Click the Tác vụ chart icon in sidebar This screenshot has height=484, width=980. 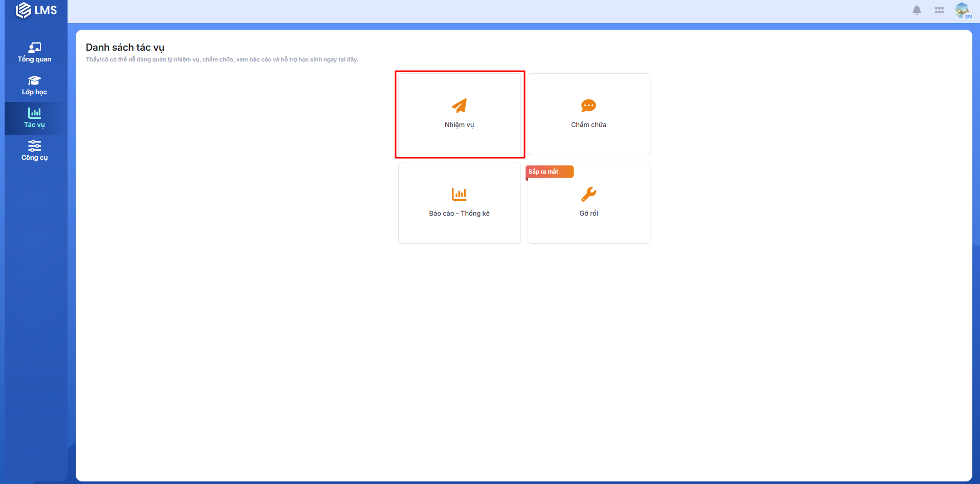coord(34,113)
